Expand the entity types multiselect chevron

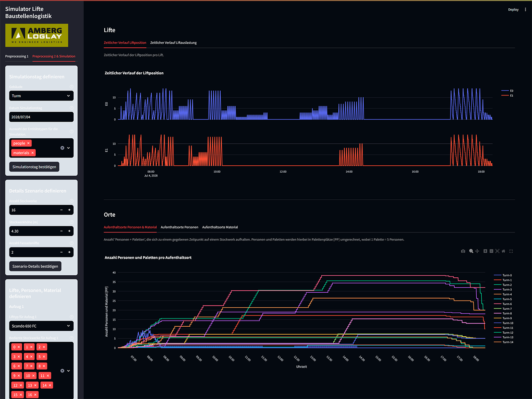(69, 148)
